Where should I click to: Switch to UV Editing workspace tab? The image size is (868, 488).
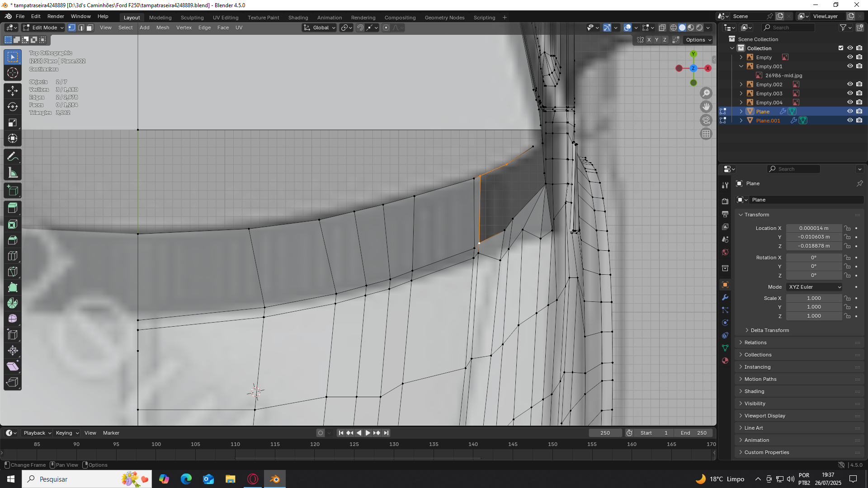coord(225,18)
